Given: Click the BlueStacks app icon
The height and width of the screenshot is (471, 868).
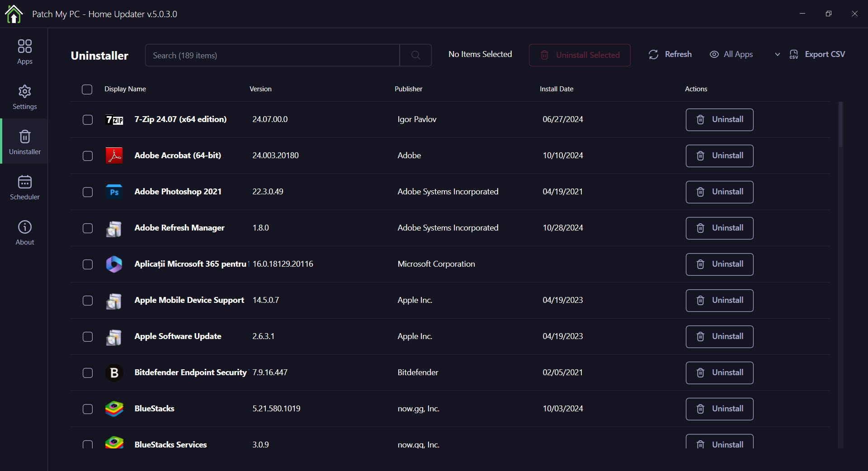Looking at the screenshot, I should [114, 409].
